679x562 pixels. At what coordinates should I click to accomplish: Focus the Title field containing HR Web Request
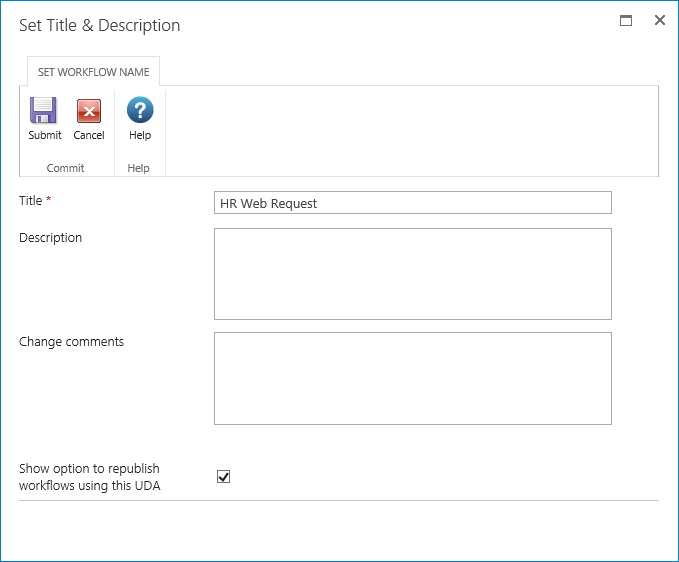click(x=412, y=203)
